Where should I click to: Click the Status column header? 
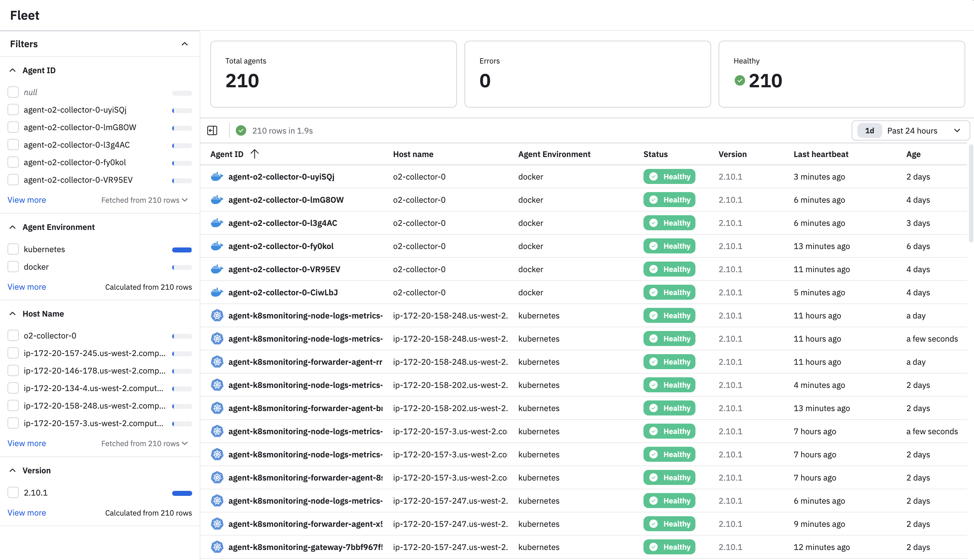click(x=655, y=154)
